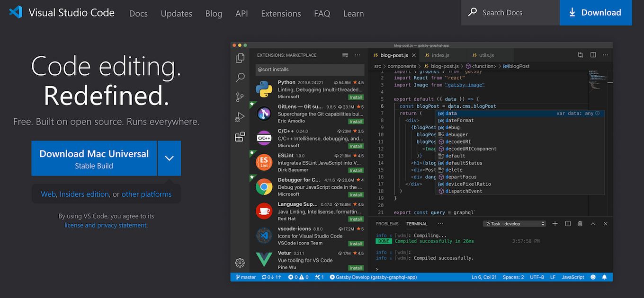Open the Docs menu item
Image resolution: width=644 pixels, height=298 pixels.
[138, 14]
